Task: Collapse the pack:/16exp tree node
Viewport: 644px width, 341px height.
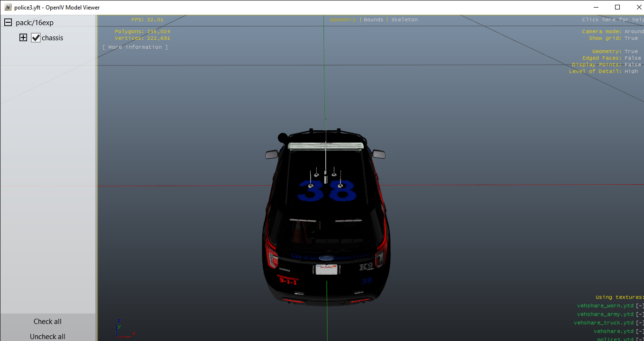Action: coord(8,22)
